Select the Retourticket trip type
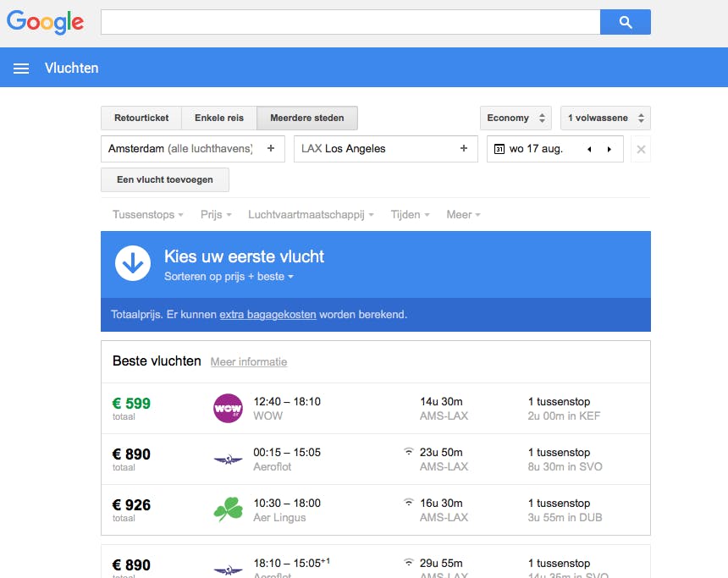 [141, 118]
